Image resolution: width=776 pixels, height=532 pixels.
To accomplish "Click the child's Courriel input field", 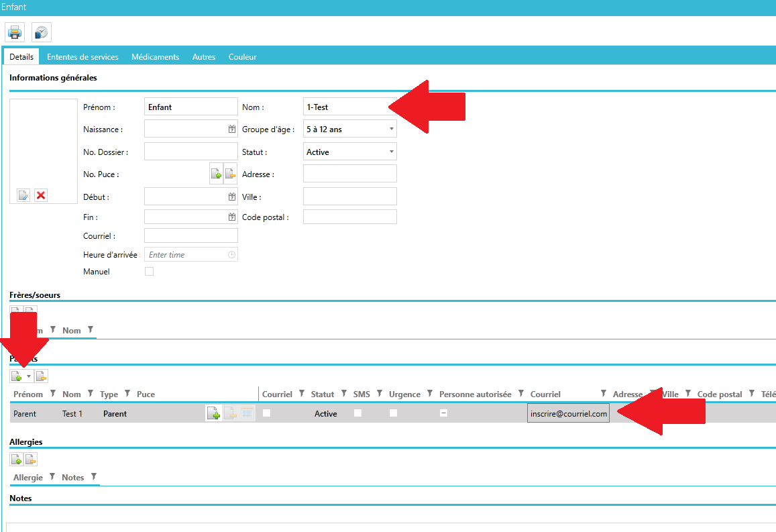I will pos(191,235).
